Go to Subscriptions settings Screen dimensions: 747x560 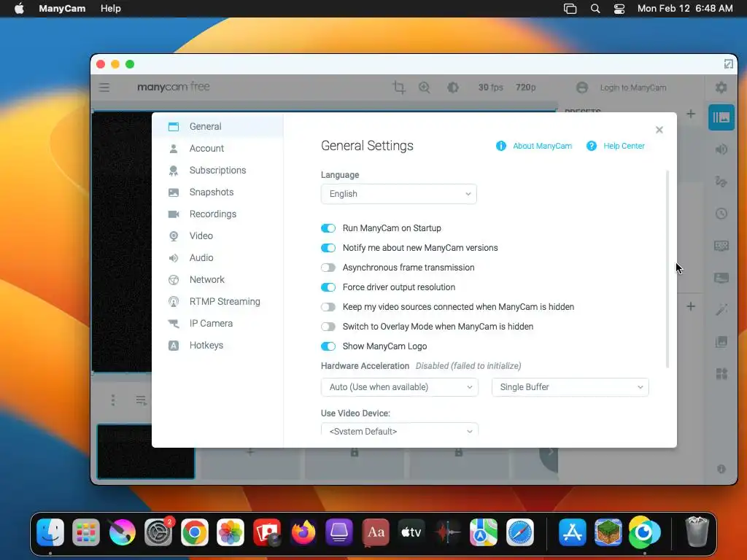coord(217,170)
